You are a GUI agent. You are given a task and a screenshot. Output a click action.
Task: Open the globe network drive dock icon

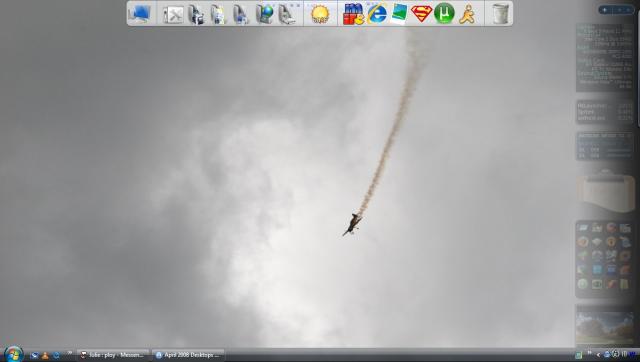pos(264,14)
